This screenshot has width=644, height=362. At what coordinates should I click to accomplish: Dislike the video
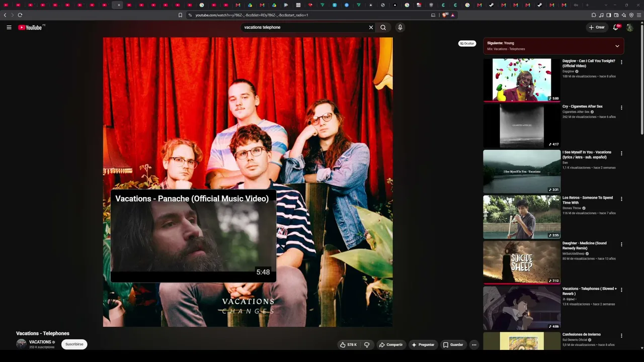pos(367,345)
